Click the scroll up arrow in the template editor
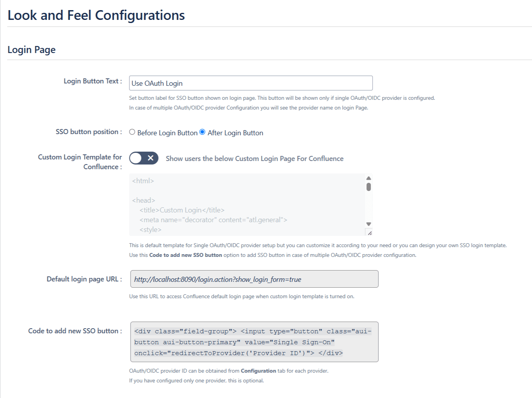This screenshot has height=398, width=532. coord(369,178)
